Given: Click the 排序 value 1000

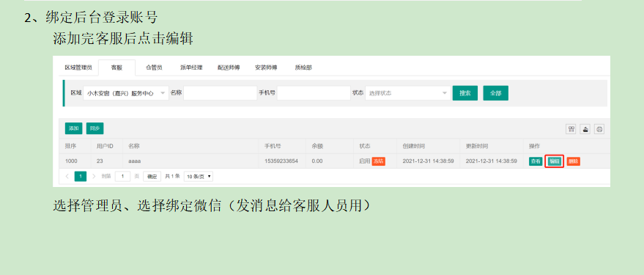Looking at the screenshot, I should (x=71, y=161).
